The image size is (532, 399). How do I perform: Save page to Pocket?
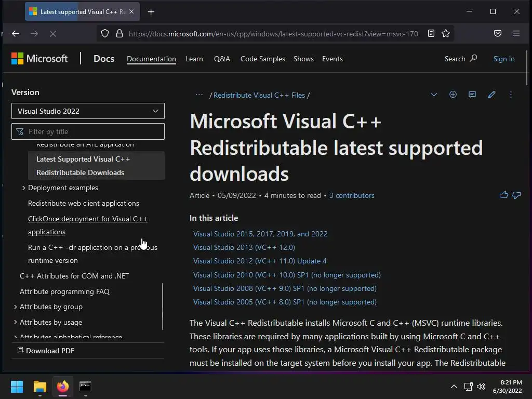point(497,33)
